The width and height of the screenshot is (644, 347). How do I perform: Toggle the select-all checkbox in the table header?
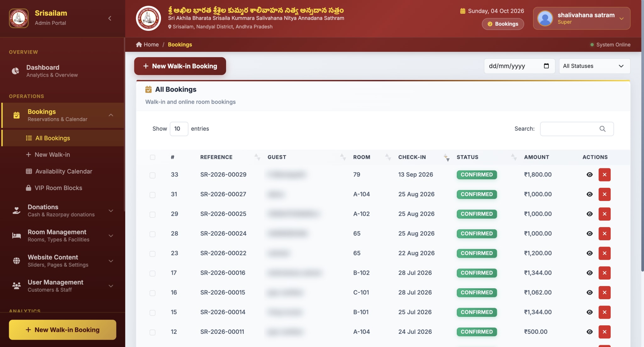[153, 157]
